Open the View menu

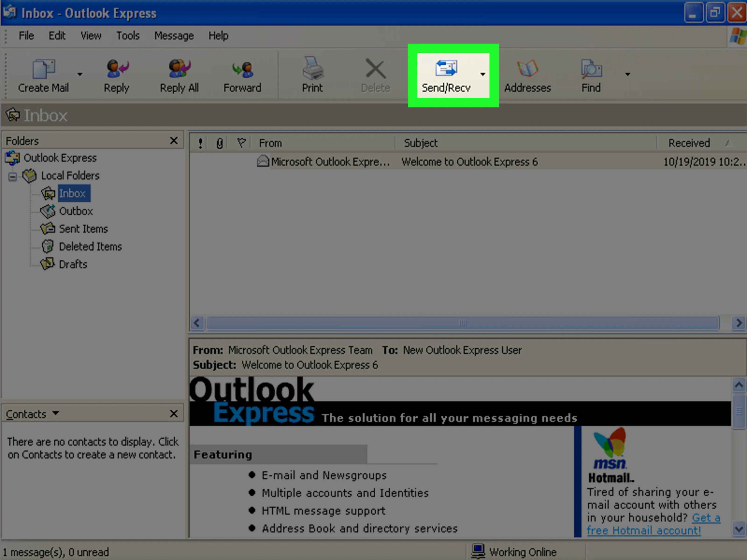[x=91, y=36]
